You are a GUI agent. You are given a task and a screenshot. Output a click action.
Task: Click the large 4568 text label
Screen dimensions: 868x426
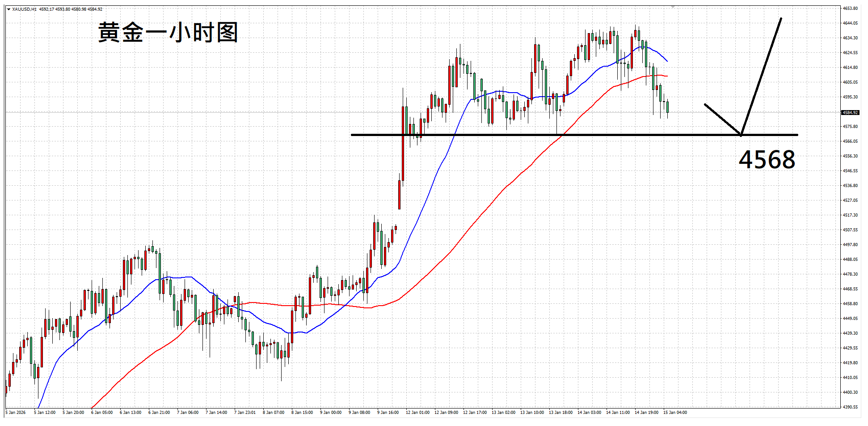pos(767,160)
